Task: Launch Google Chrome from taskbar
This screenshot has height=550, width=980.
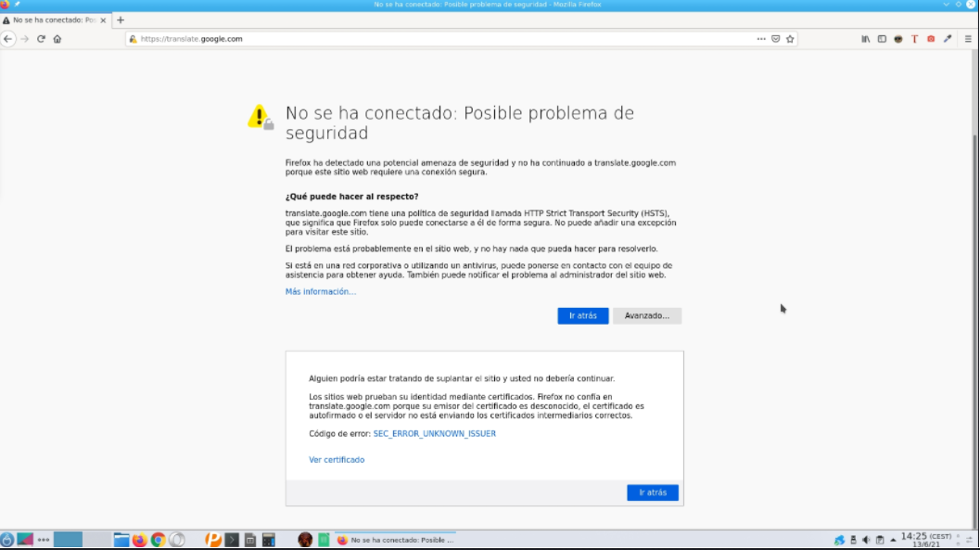Action: 159,540
